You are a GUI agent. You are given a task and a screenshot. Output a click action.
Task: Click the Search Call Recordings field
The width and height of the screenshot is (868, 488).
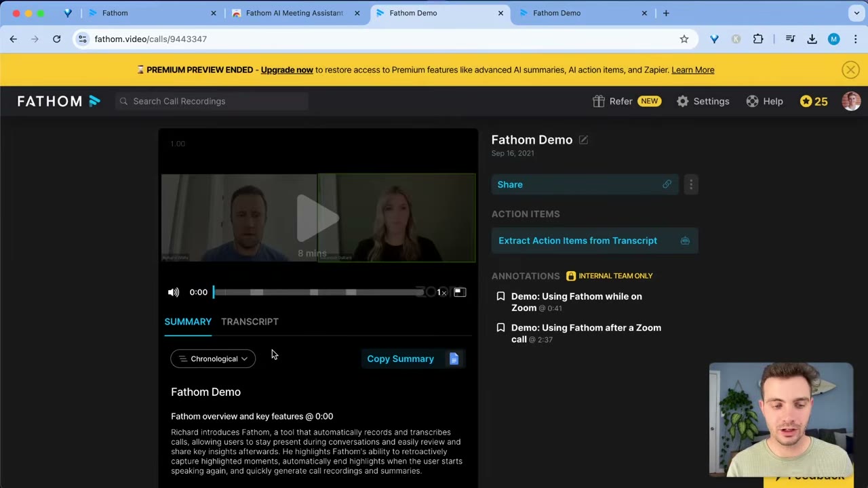pos(212,101)
